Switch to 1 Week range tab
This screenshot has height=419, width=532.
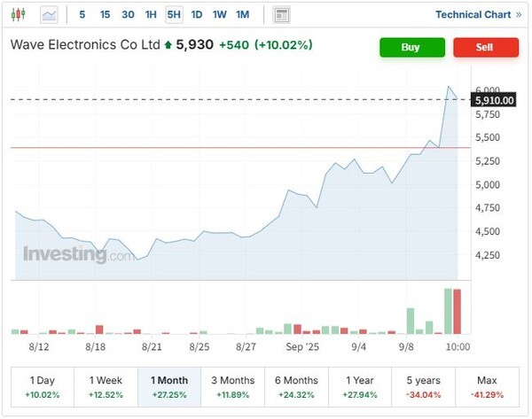click(x=106, y=386)
